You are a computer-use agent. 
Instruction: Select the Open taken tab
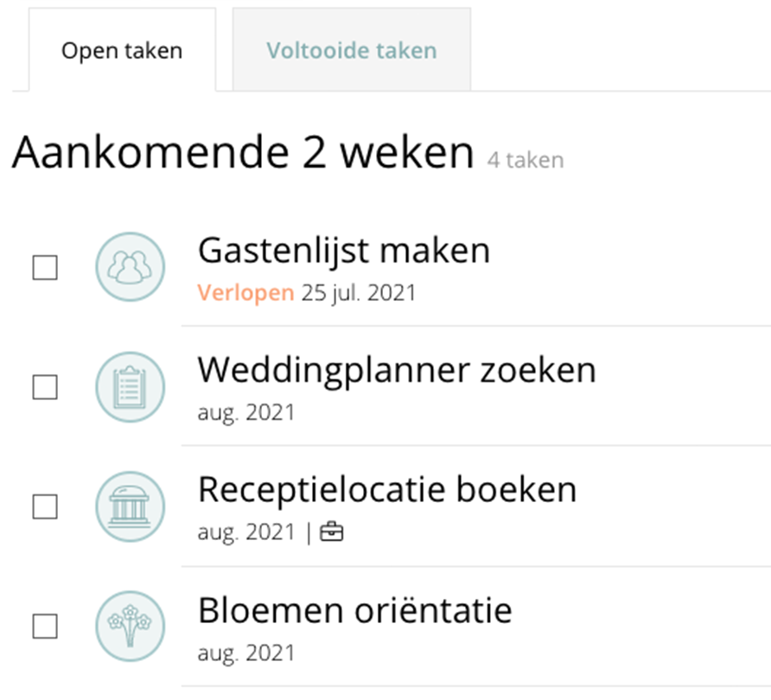122,50
